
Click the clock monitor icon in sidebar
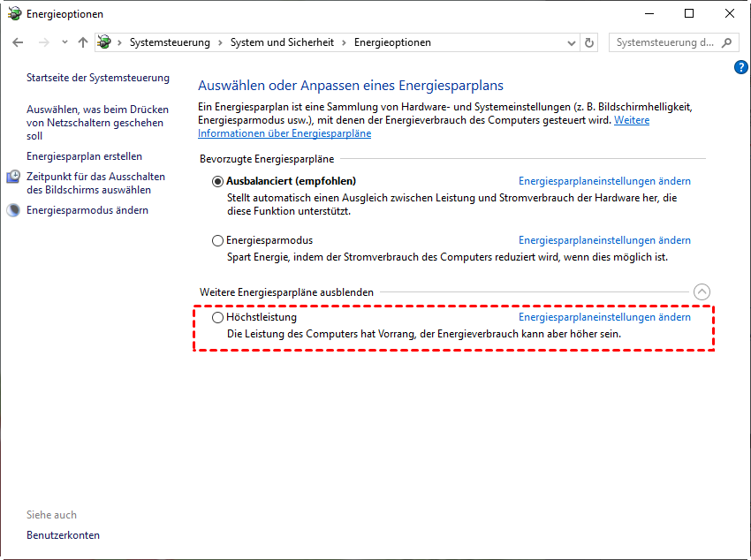13,177
